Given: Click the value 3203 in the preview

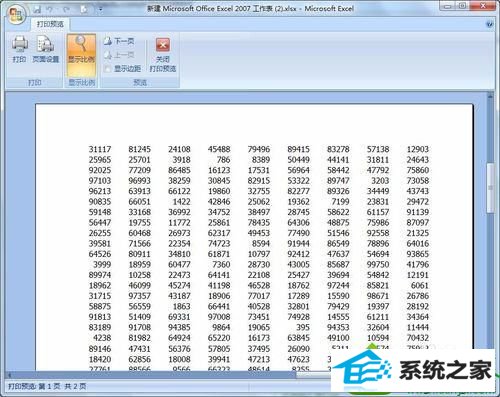Looking at the screenshot, I should pyautogui.click(x=380, y=181).
